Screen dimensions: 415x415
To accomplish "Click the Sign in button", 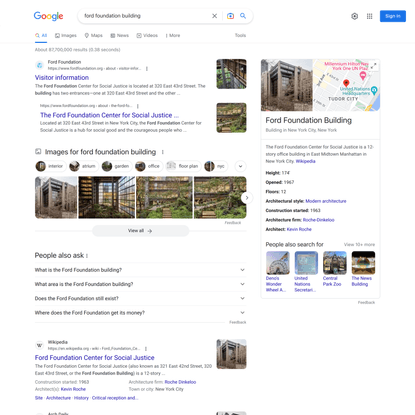I will tap(393, 16).
